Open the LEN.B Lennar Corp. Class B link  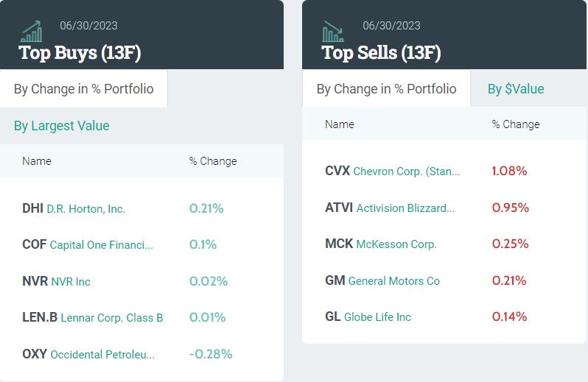[x=93, y=317]
